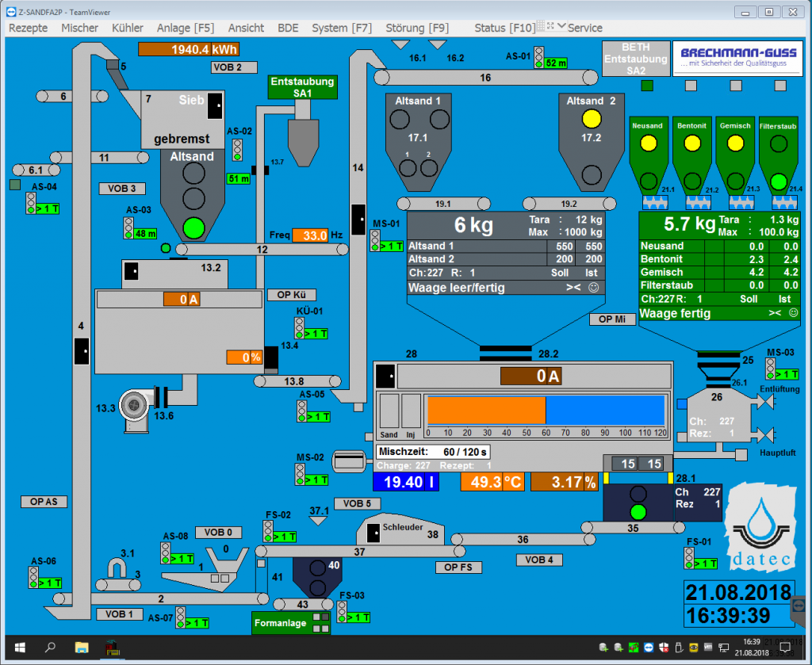Image resolution: width=812 pixels, height=665 pixels.
Task: Open the Störung [F9] menu
Action: (416, 28)
